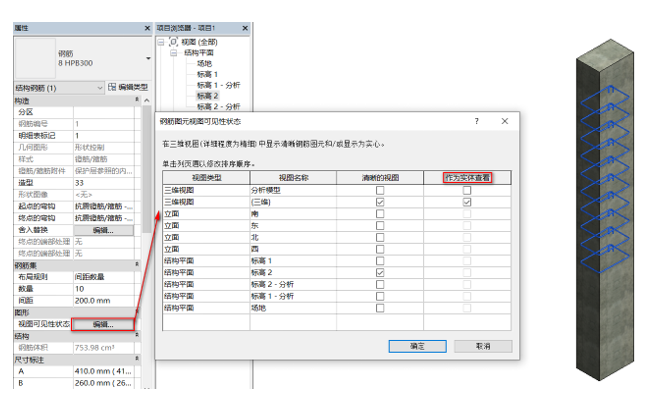Click the 明细表标记 value field
The image size is (659, 399).
(104, 135)
